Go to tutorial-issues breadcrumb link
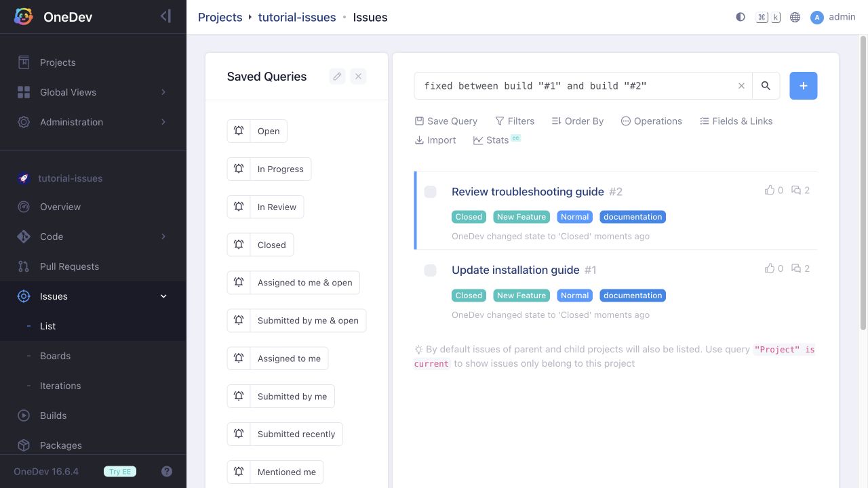The image size is (868, 488). pos(297,17)
